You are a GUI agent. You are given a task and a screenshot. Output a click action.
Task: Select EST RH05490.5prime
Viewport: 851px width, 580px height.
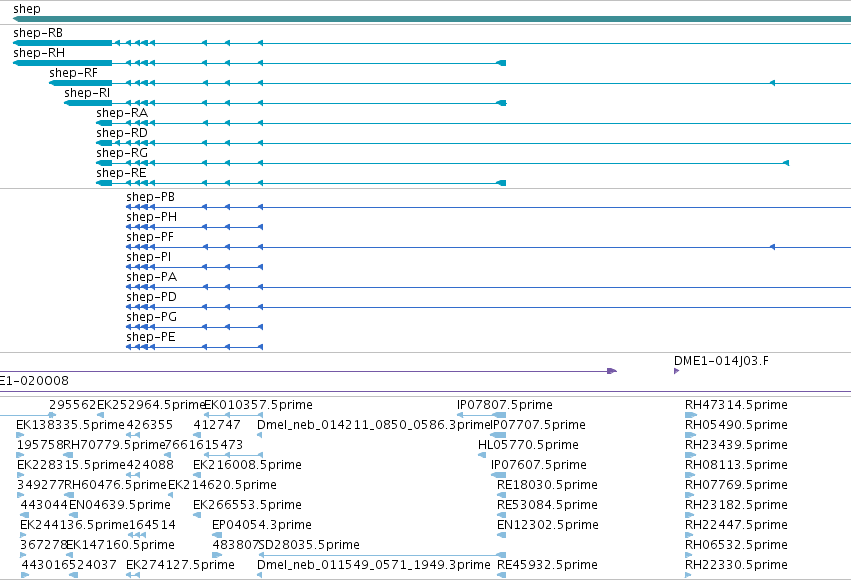click(x=736, y=425)
